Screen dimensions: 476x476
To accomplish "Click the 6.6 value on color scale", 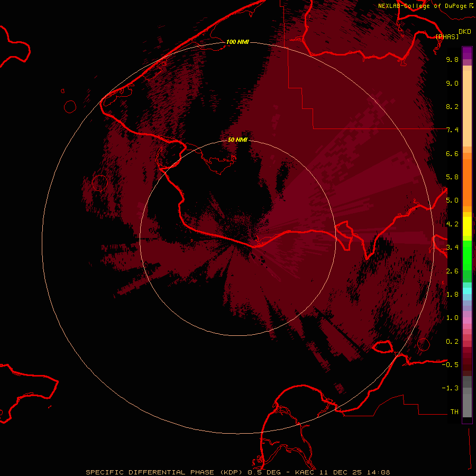I will click(x=452, y=153).
